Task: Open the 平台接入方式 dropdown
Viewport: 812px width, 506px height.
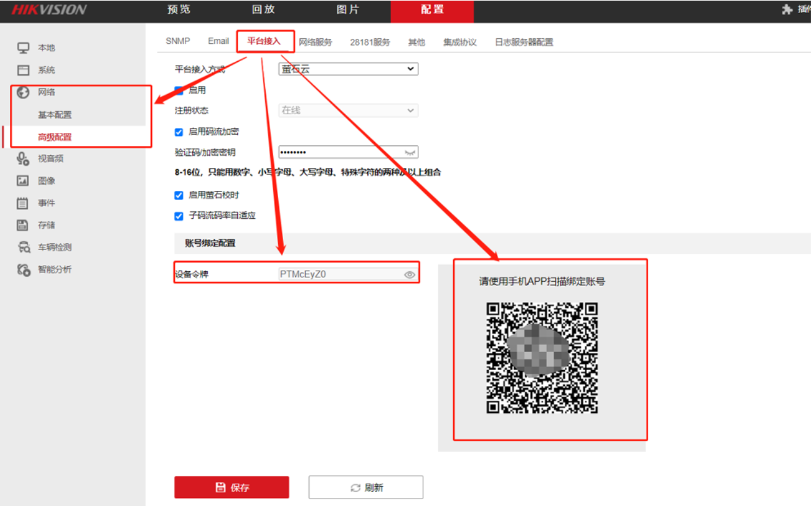Action: tap(349, 69)
